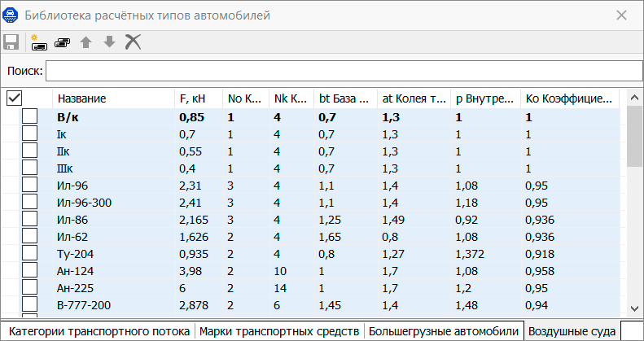The image size is (644, 341).
Task: Check the box for Ил-96 row
Action: (x=29, y=185)
